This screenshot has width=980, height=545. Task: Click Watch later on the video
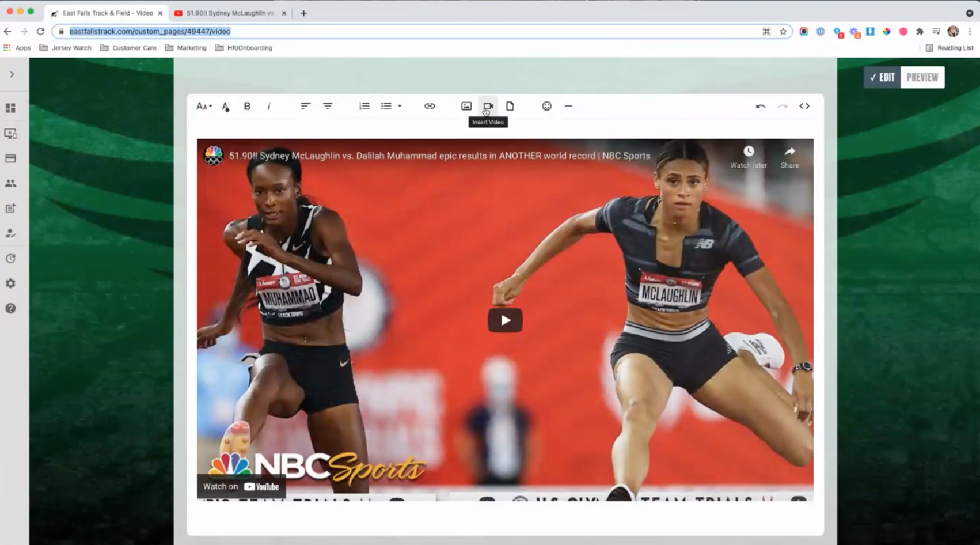749,157
